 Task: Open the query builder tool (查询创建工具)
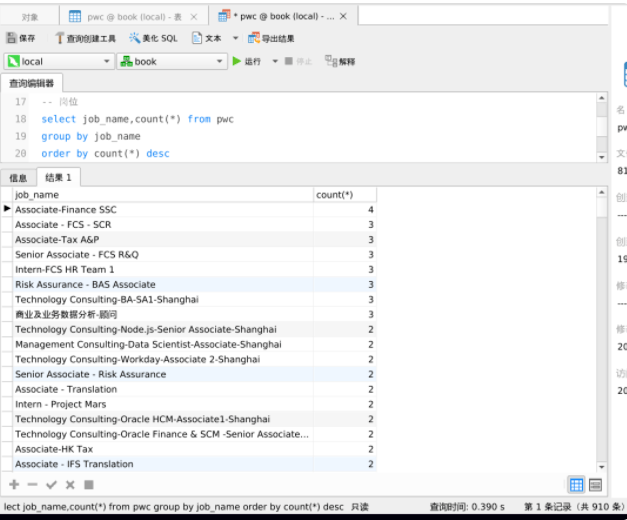point(59,38)
